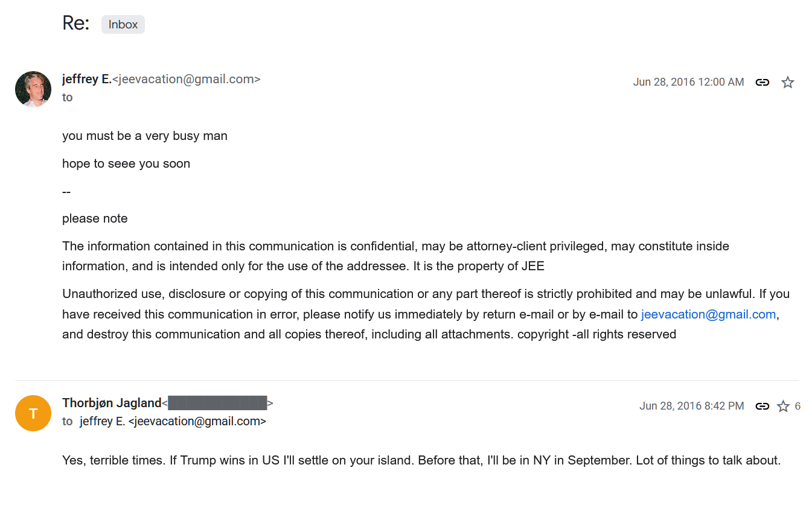Expand the empty "to" line under jeffrey E.

67,98
